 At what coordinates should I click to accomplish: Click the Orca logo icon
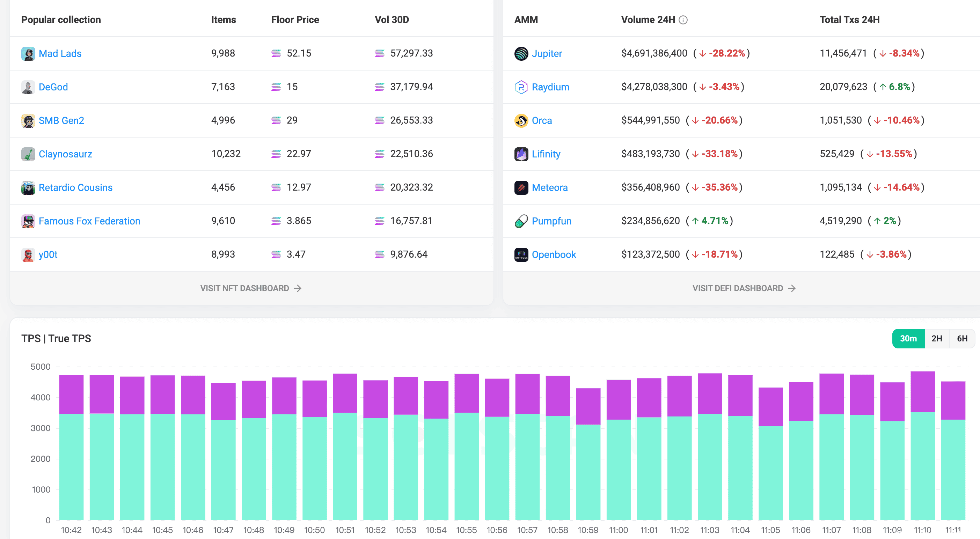click(x=521, y=120)
